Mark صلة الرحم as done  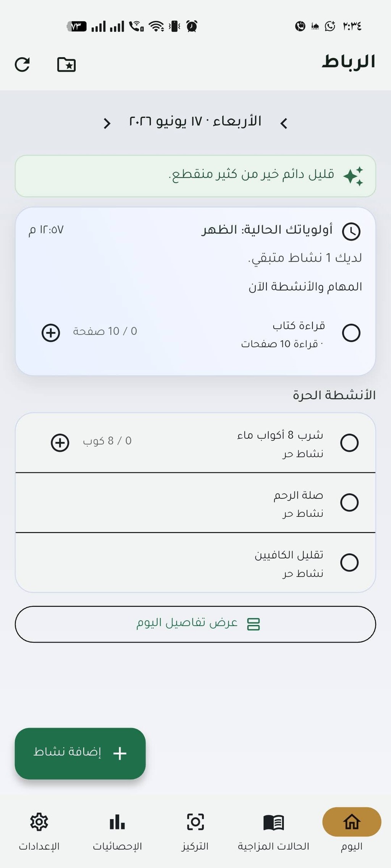click(x=349, y=502)
